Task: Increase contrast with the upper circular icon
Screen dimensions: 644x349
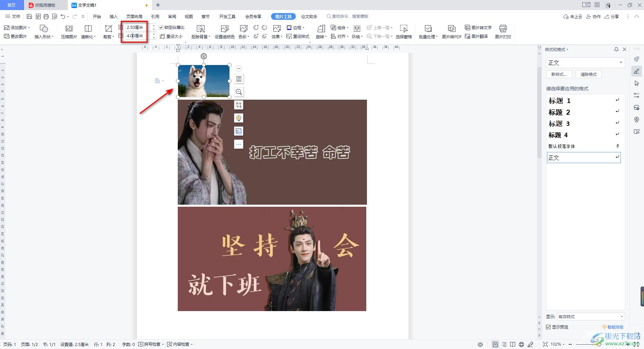Action: (256, 28)
